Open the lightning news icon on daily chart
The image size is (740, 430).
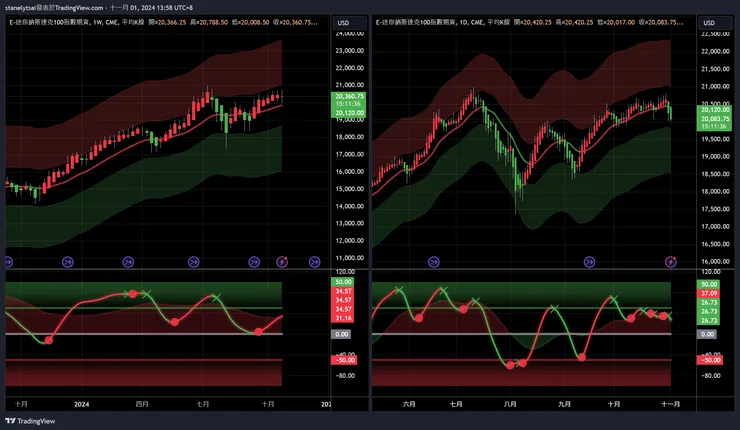point(671,262)
